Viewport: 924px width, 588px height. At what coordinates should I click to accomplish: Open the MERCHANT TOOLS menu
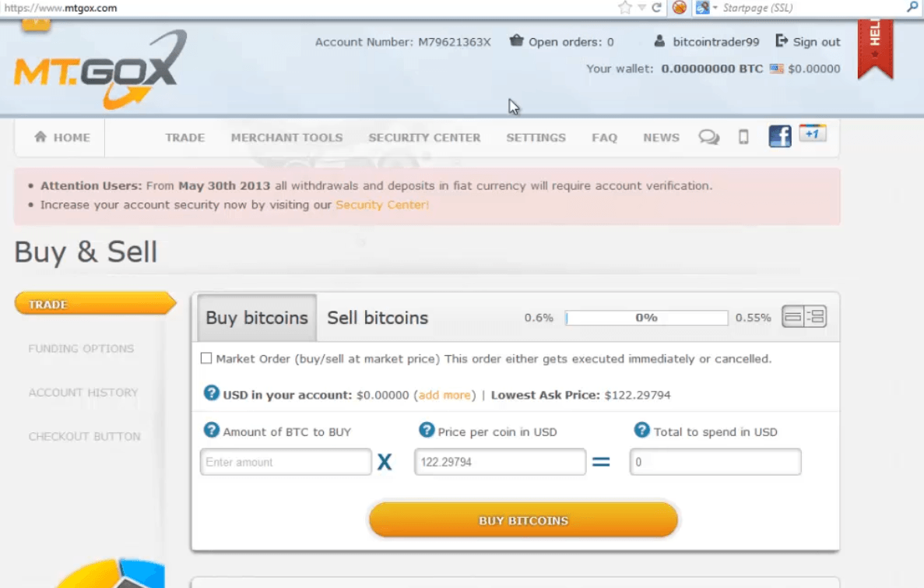click(x=286, y=137)
